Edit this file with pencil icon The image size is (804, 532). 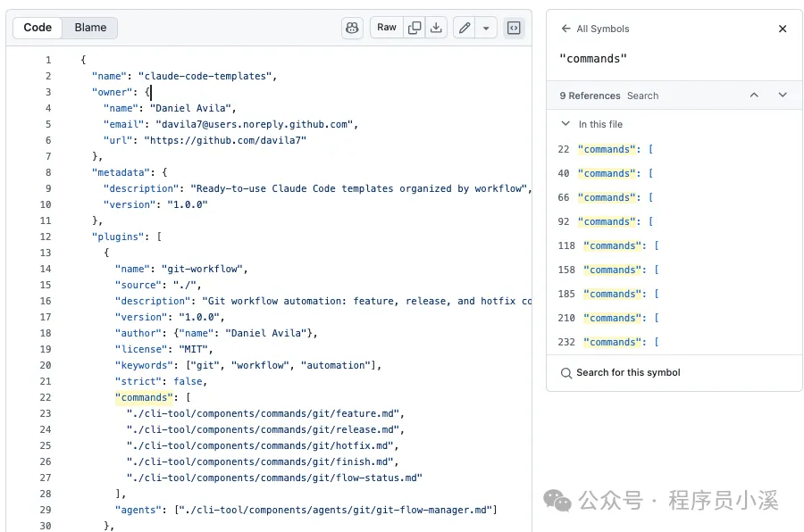pyautogui.click(x=465, y=28)
